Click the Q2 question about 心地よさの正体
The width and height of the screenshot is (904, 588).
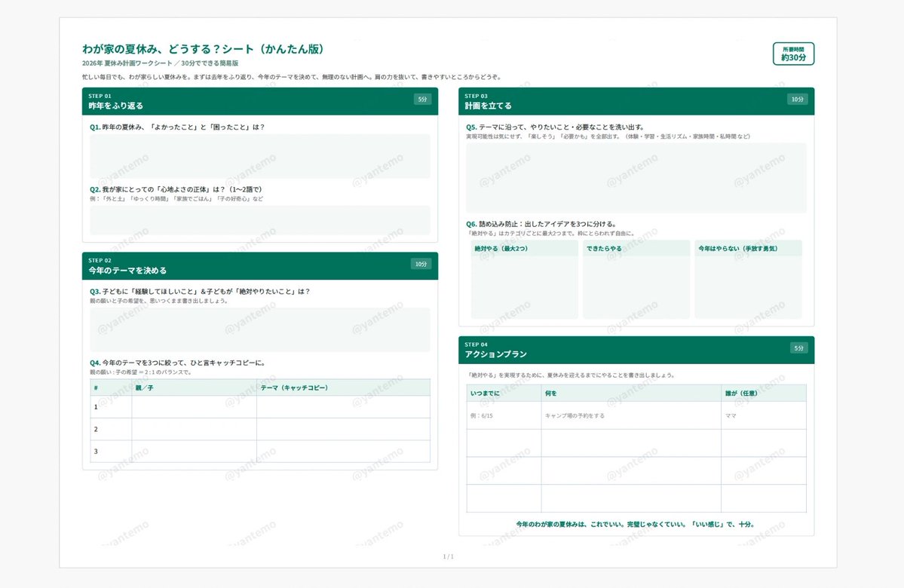click(176, 190)
